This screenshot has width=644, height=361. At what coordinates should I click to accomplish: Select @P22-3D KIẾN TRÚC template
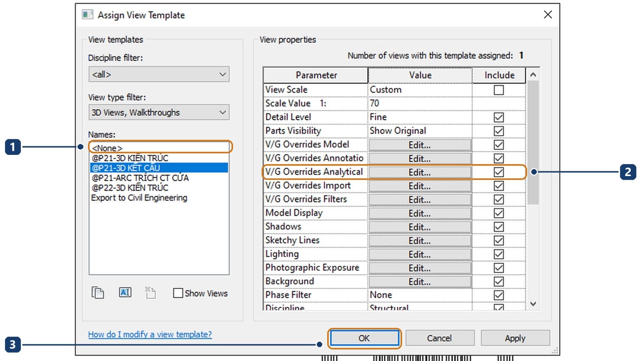(159, 187)
